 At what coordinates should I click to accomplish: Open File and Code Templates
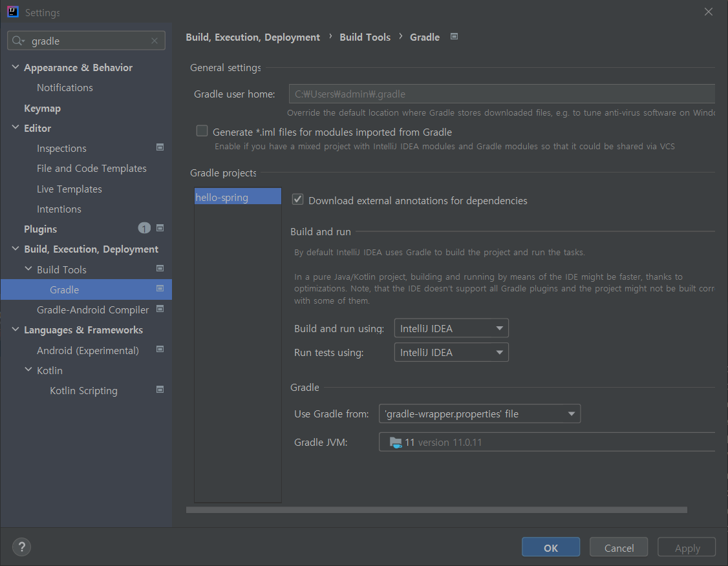point(91,169)
